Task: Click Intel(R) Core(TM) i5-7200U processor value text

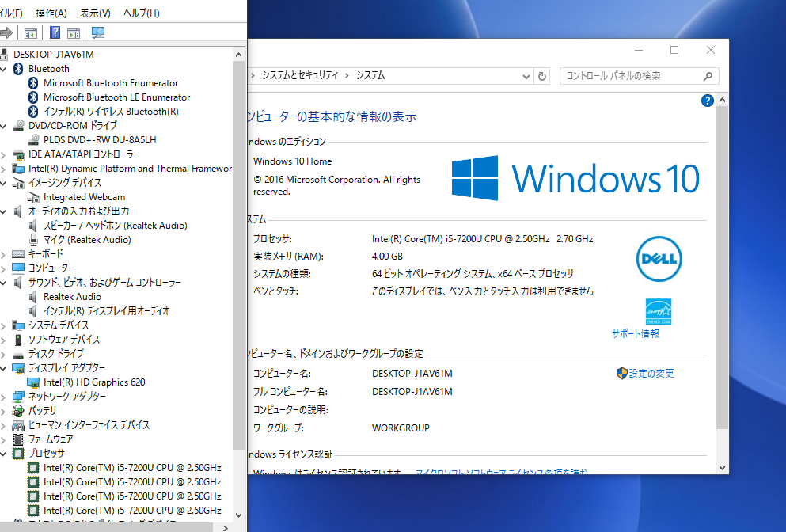Action: pos(483,239)
